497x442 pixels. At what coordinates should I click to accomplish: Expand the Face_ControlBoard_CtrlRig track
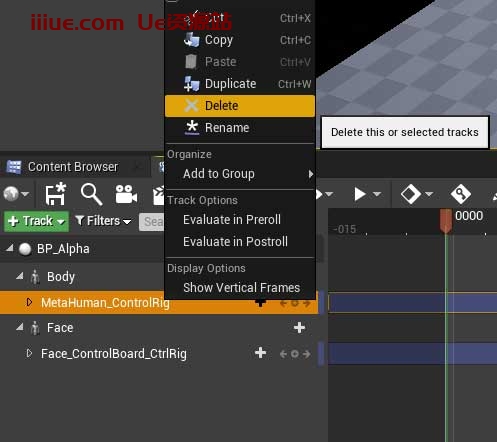(x=29, y=353)
